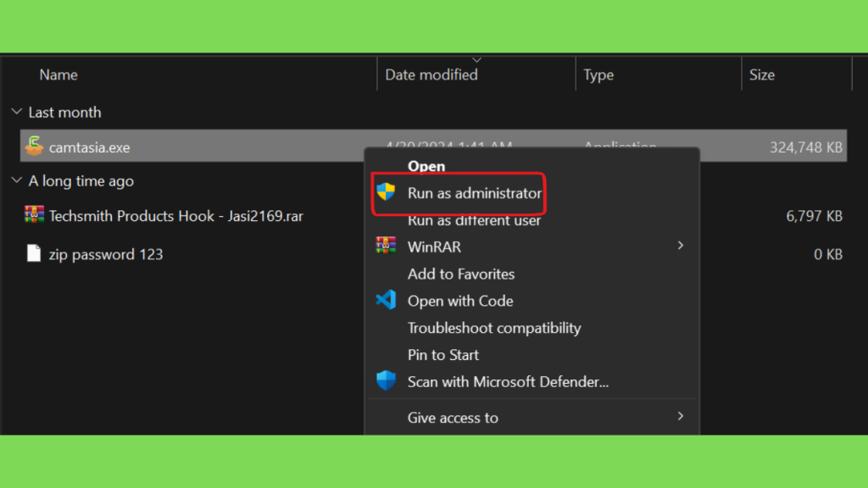Click the 0 KB size cell

tap(828, 254)
